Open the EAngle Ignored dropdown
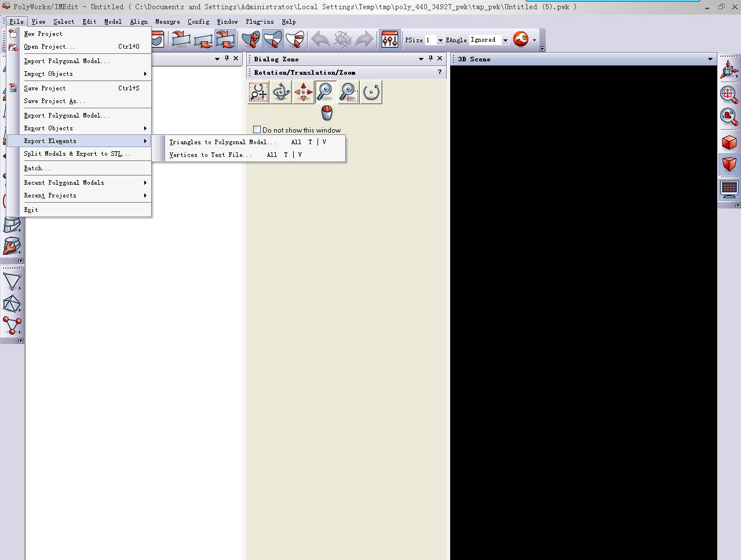Viewport: 741px width, 560px height. pyautogui.click(x=505, y=40)
